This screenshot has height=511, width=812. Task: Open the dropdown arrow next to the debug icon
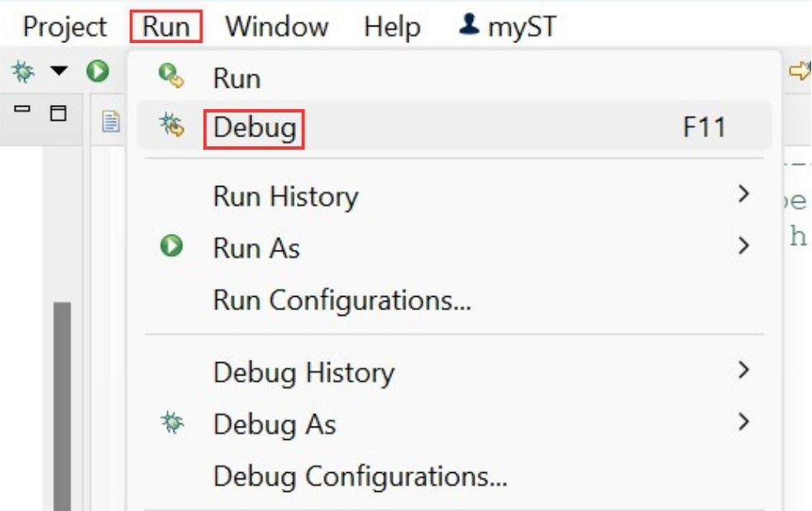coord(60,72)
